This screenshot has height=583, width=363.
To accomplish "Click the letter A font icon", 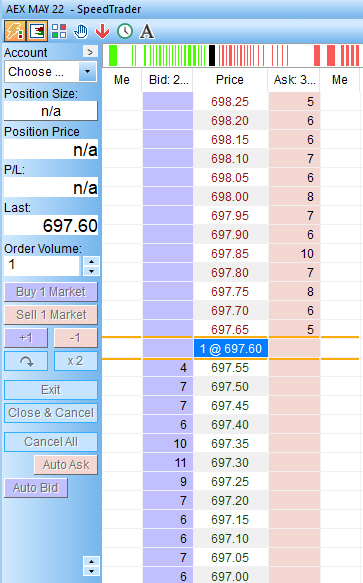I will (x=147, y=31).
